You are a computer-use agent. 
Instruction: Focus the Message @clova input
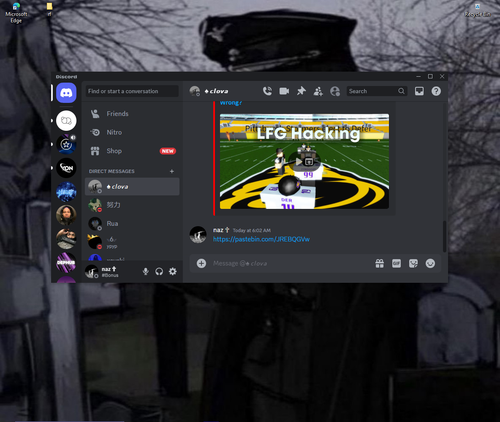click(290, 263)
